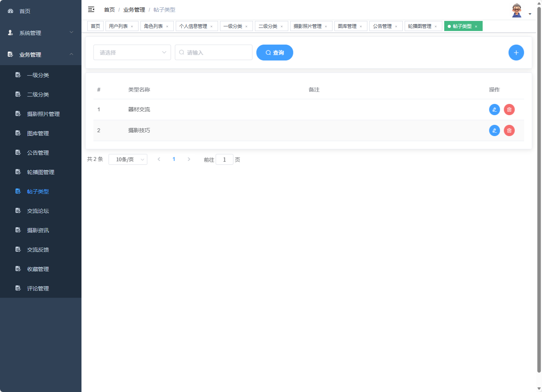This screenshot has width=542, height=392.
Task: Close the active 帖子类型 tab
Action: (x=476, y=26)
